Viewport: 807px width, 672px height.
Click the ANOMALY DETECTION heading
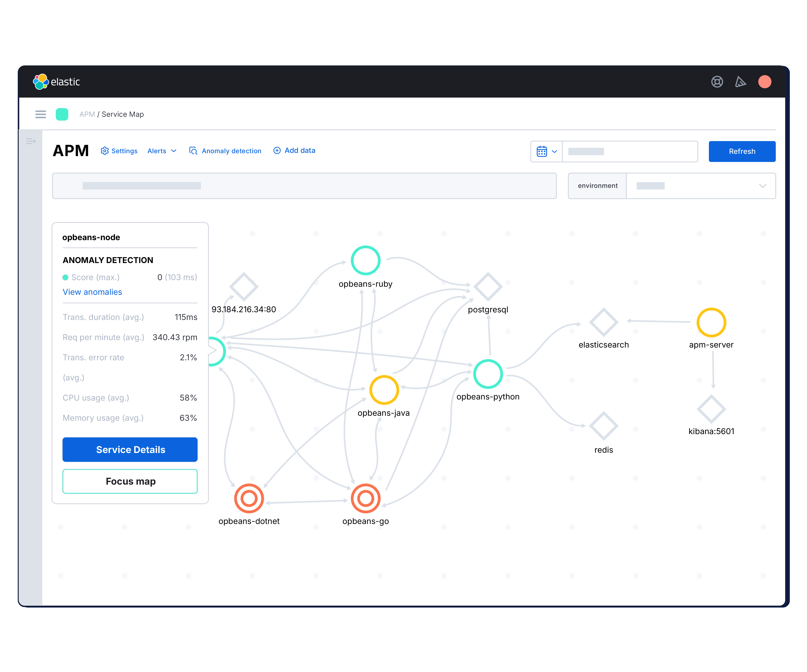(x=108, y=260)
